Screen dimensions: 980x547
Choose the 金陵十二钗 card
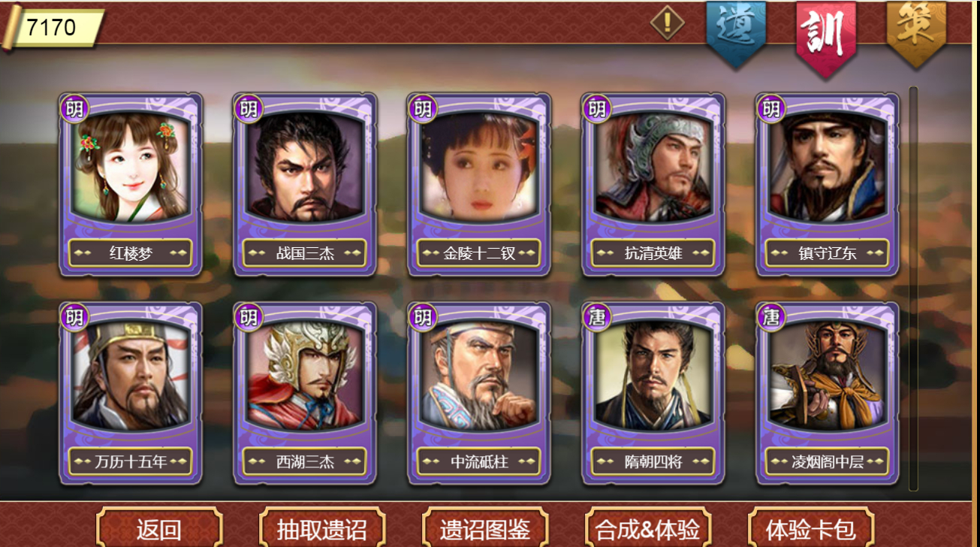coord(479,185)
